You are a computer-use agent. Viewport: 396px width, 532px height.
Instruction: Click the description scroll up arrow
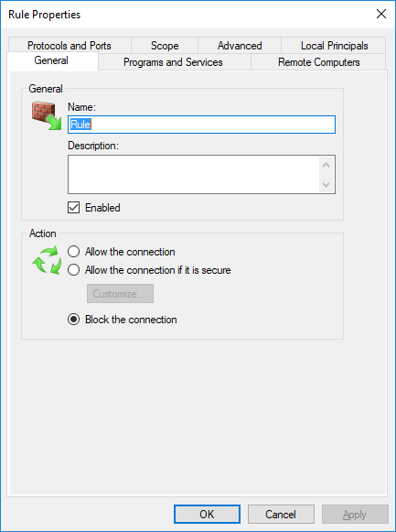tap(326, 165)
